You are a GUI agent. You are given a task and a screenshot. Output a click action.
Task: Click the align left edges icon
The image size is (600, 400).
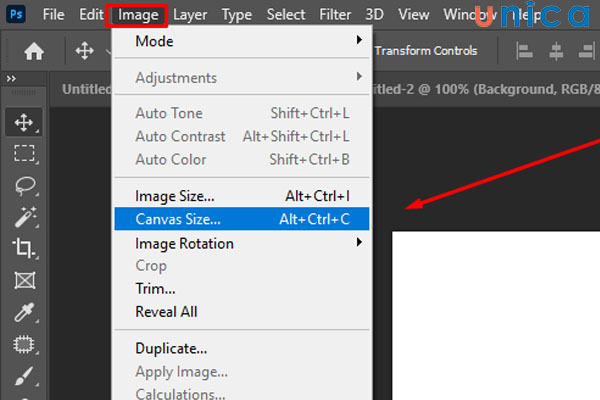pyautogui.click(x=529, y=51)
